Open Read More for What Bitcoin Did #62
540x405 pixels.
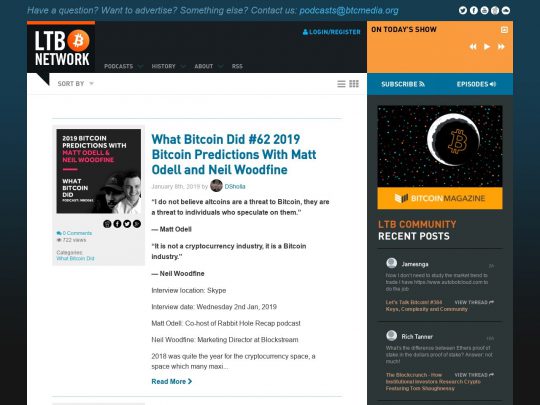click(x=172, y=382)
